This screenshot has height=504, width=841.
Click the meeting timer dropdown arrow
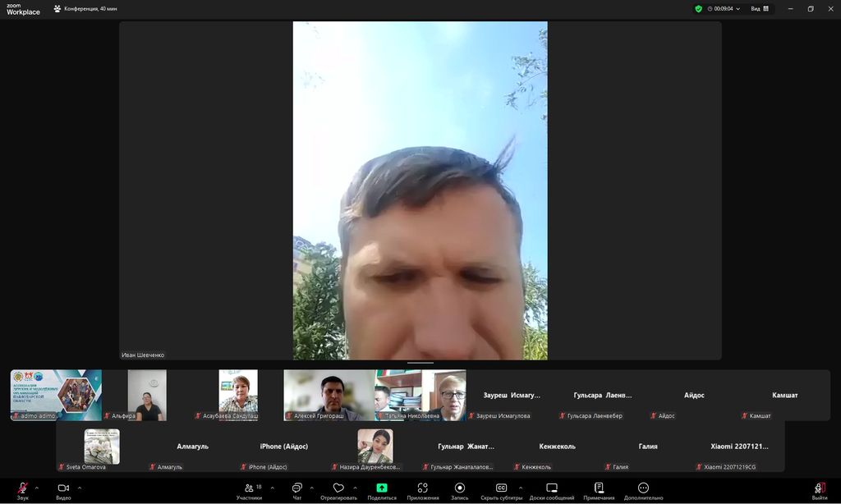click(x=738, y=9)
